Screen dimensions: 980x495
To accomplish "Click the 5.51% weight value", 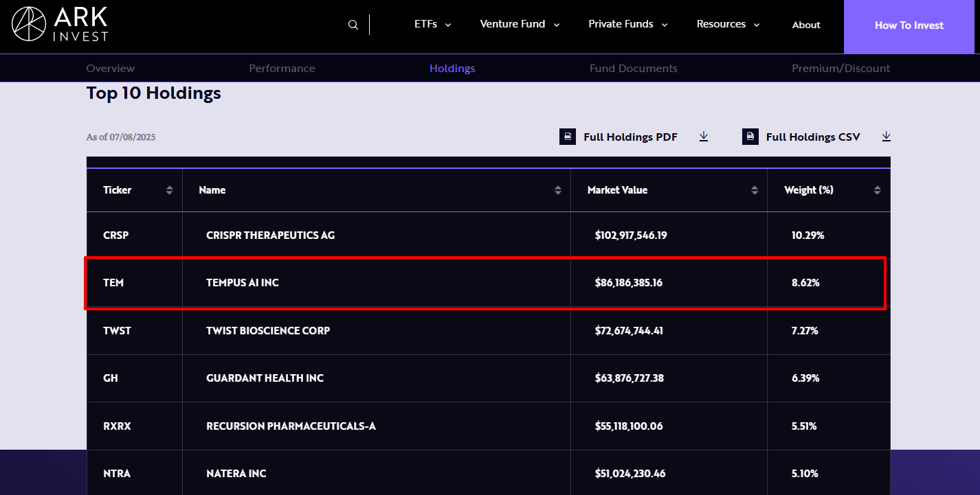I will tap(804, 426).
